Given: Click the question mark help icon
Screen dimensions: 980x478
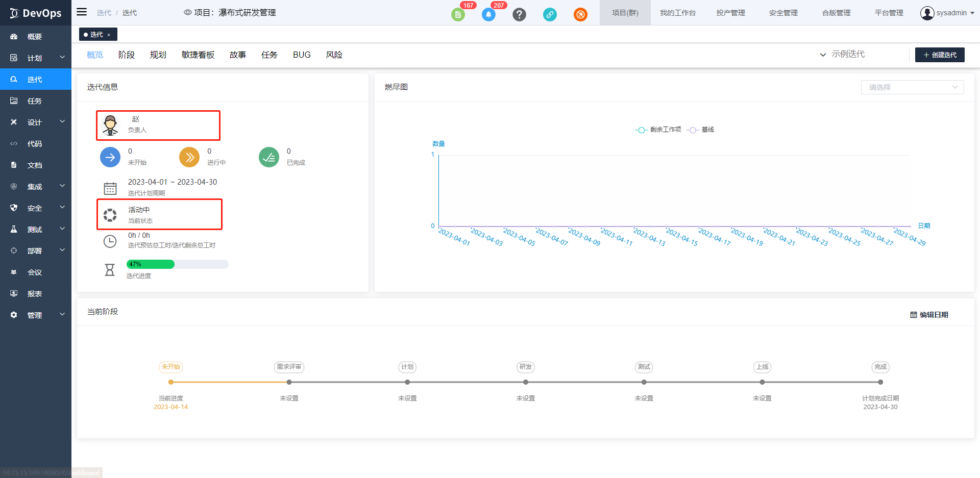Looking at the screenshot, I should pyautogui.click(x=519, y=15).
